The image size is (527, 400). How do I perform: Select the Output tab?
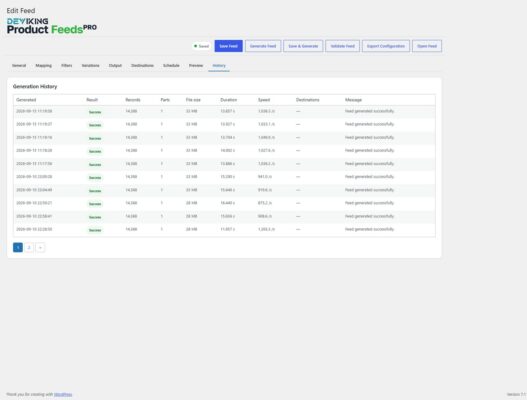(115, 66)
